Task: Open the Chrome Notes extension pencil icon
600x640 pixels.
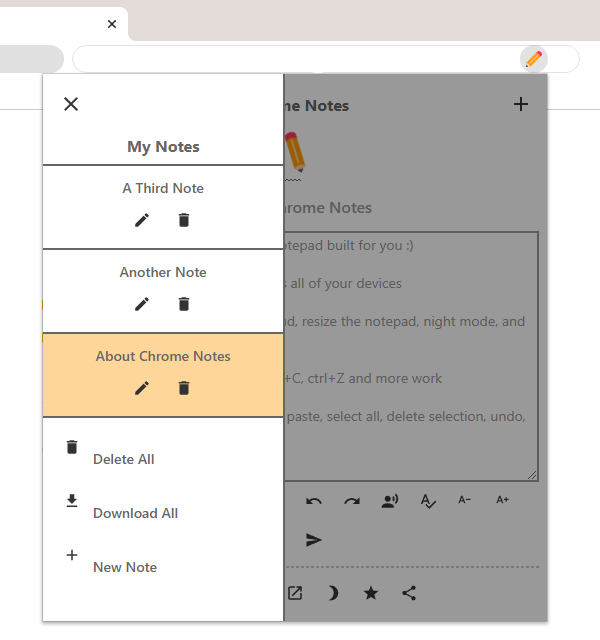Action: pos(534,59)
